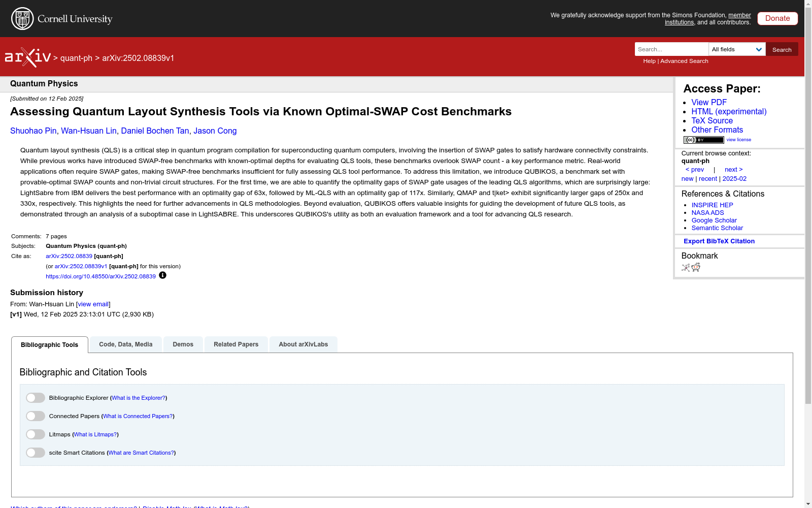The height and width of the screenshot is (508, 812).
Task: Click the Search button
Action: [x=782, y=49]
